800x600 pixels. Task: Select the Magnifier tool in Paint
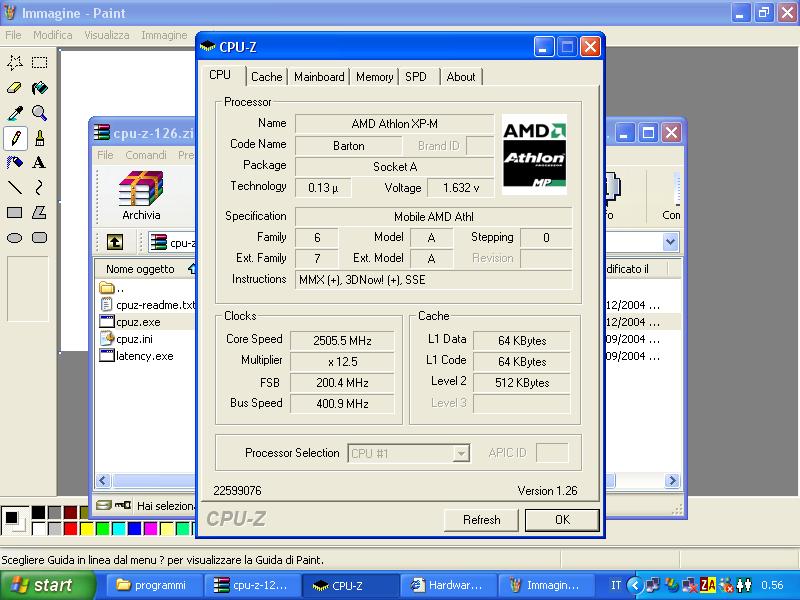pyautogui.click(x=39, y=113)
